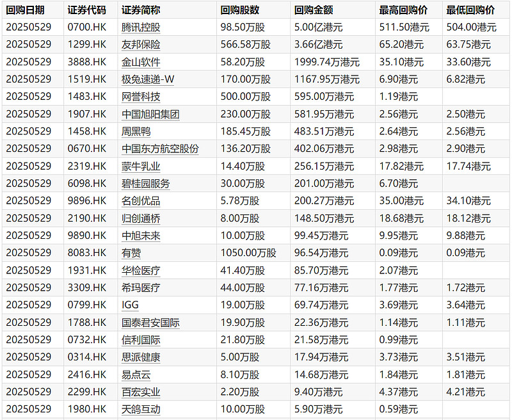Click the amount 595.00万港元
The image size is (512, 420).
tap(324, 97)
